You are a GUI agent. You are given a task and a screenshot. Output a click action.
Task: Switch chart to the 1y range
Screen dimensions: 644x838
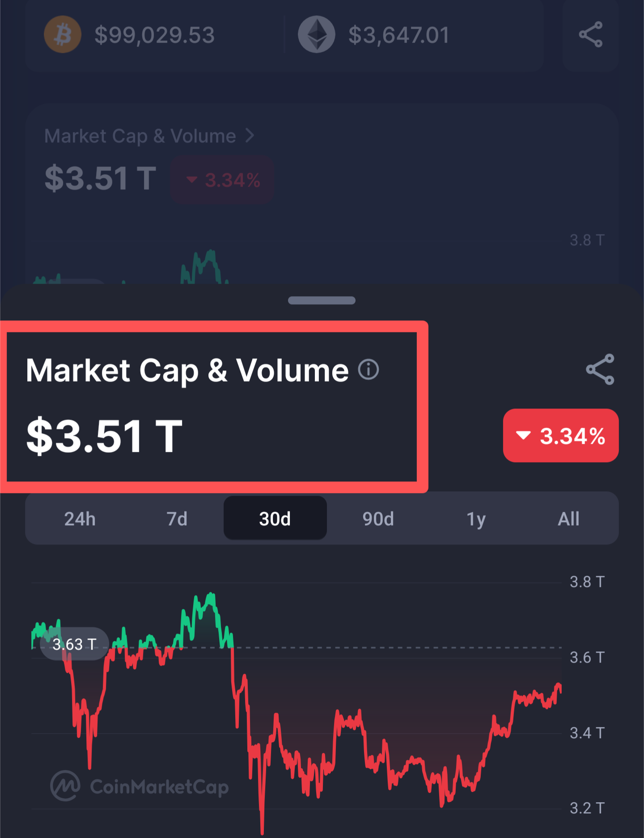[476, 519]
